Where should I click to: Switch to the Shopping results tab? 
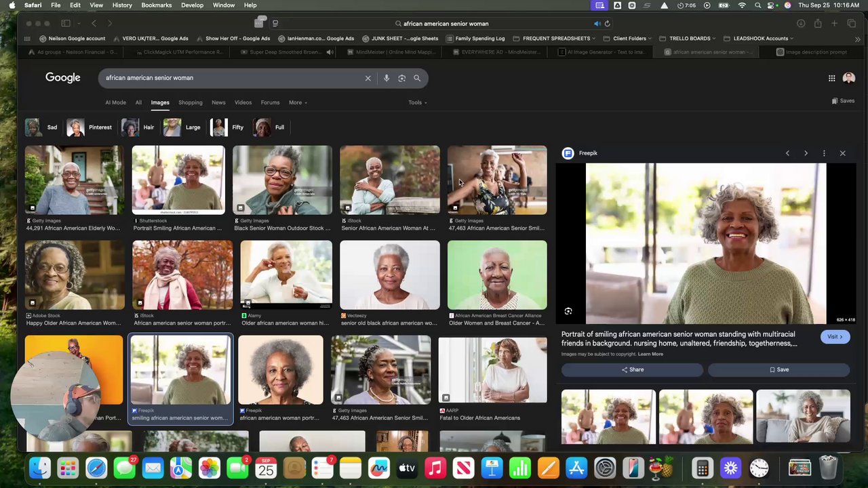tap(190, 102)
